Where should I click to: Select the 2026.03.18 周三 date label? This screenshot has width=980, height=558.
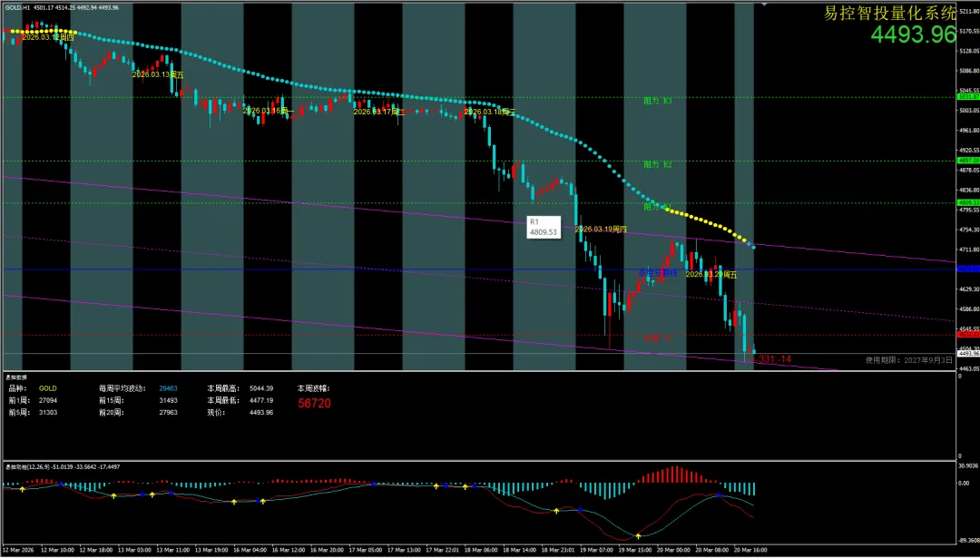[x=490, y=112]
